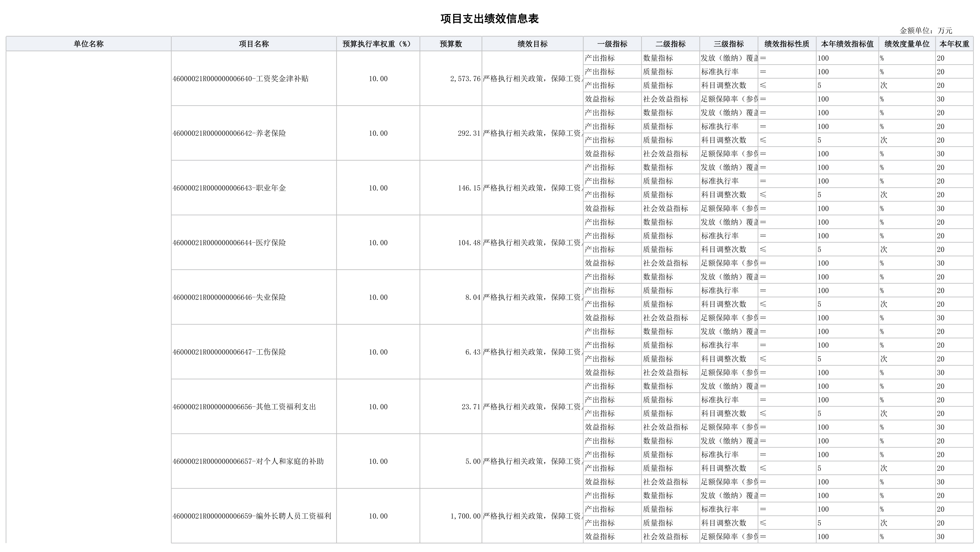980x552 pixels.
Task: Click the 一级指标 column header
Action: coord(612,44)
